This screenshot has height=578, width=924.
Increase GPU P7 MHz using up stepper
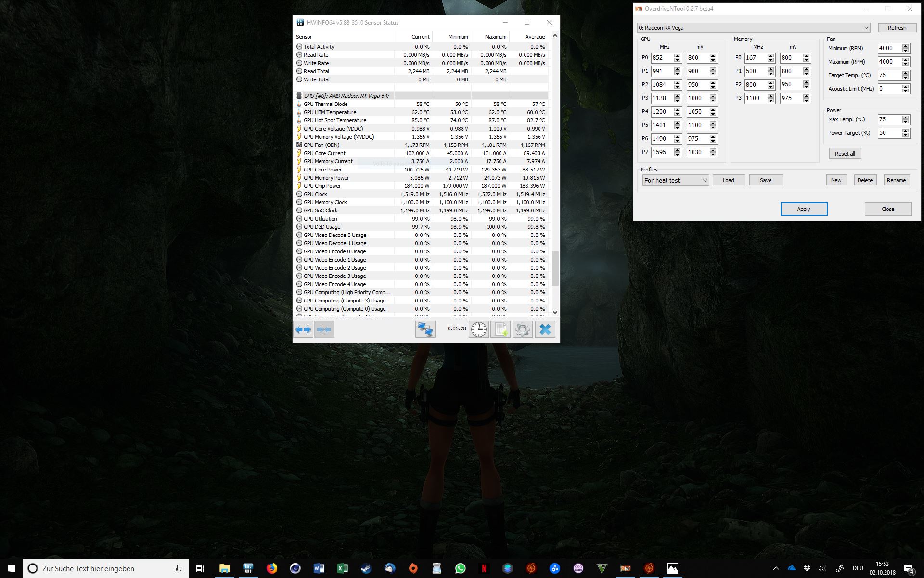(x=678, y=150)
